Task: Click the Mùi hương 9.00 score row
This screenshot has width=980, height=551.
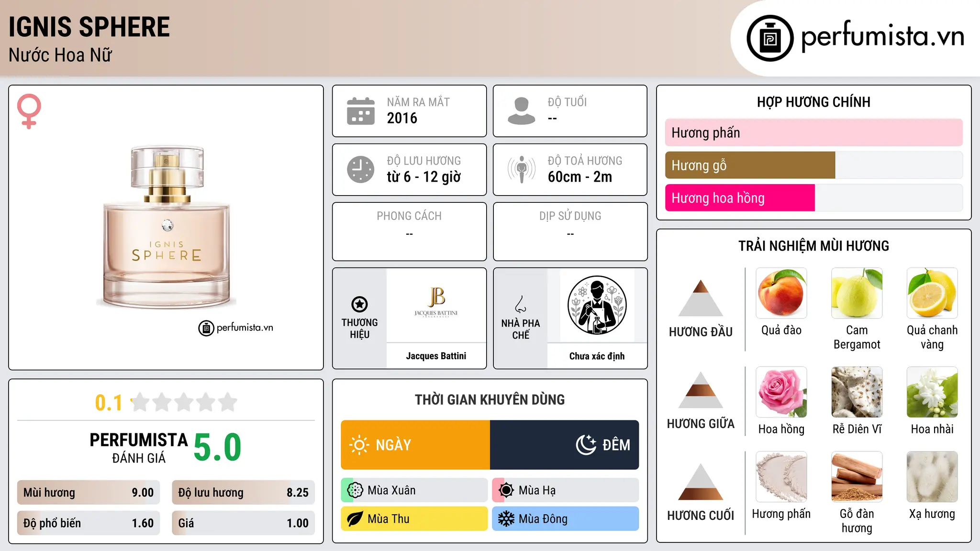Action: point(89,493)
